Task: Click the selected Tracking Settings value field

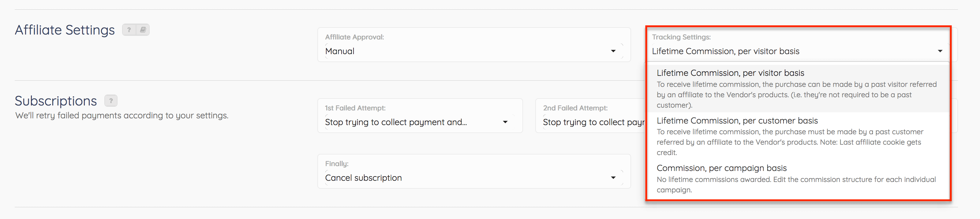Action: 798,51
